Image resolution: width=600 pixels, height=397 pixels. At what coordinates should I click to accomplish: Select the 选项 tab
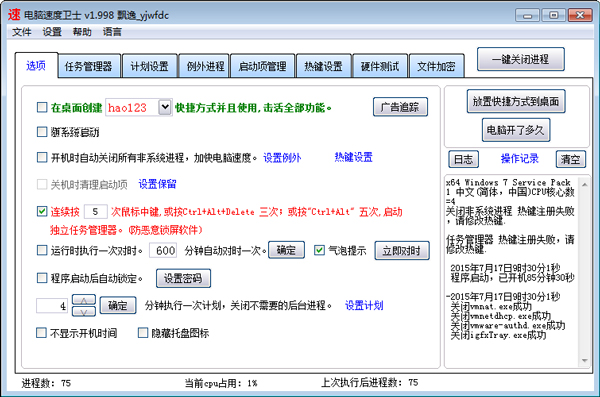click(36, 65)
